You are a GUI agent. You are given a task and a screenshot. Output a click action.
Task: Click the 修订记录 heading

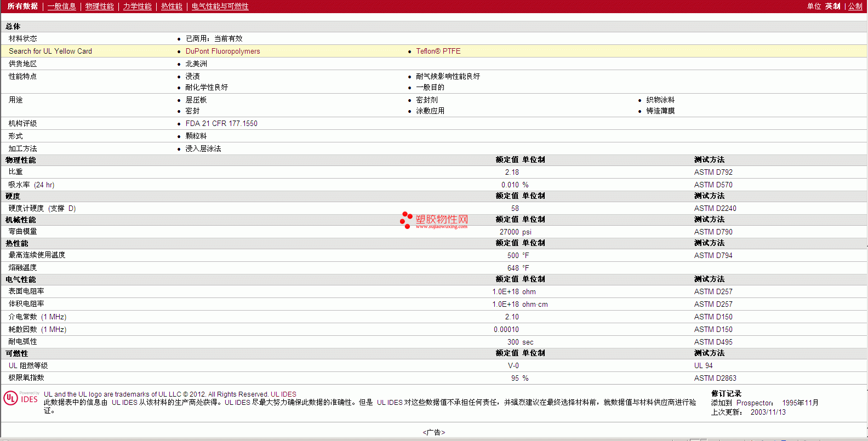coord(726,393)
